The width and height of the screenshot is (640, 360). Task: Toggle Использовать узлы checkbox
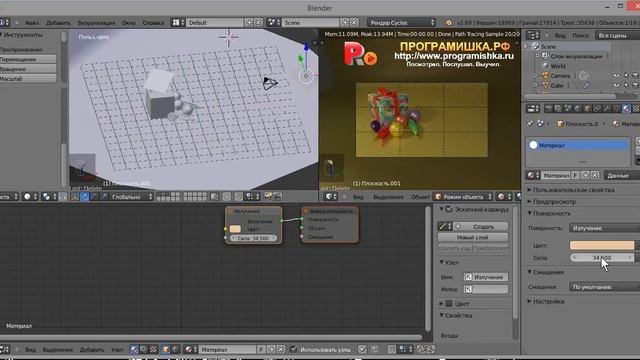[x=293, y=349]
